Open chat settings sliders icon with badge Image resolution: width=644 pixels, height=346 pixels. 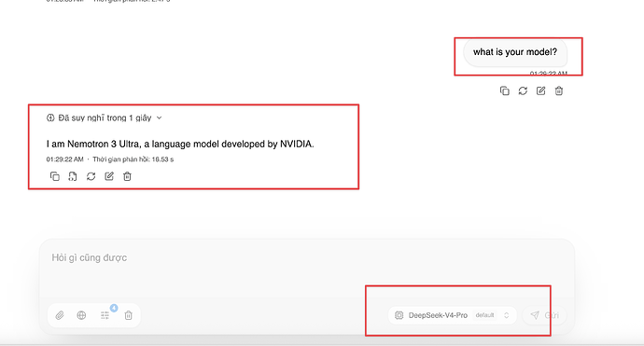[x=105, y=315]
